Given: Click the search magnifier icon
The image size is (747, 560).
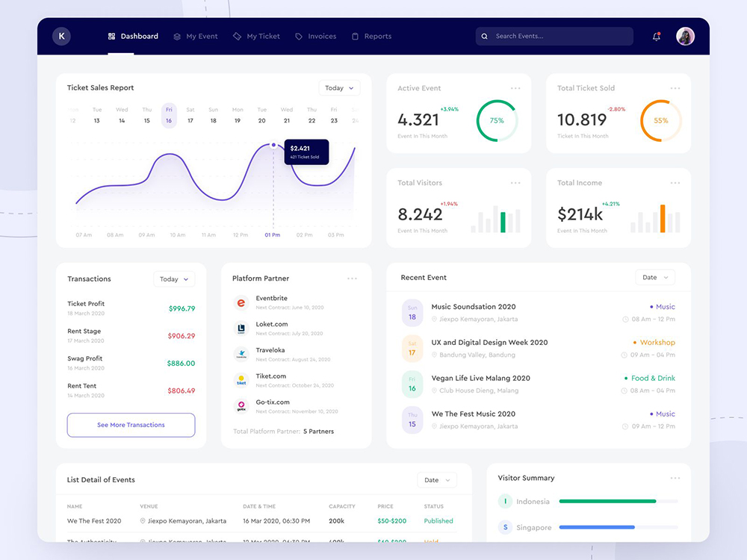Looking at the screenshot, I should point(485,36).
